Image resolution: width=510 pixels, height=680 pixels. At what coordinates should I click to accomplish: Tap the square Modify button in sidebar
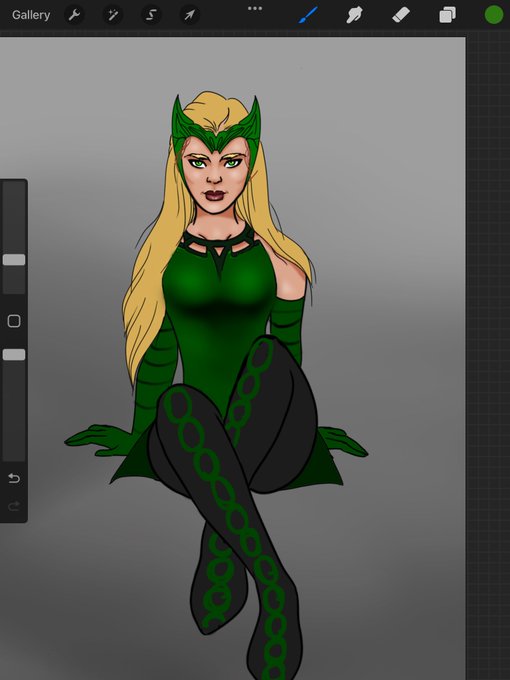click(x=14, y=321)
